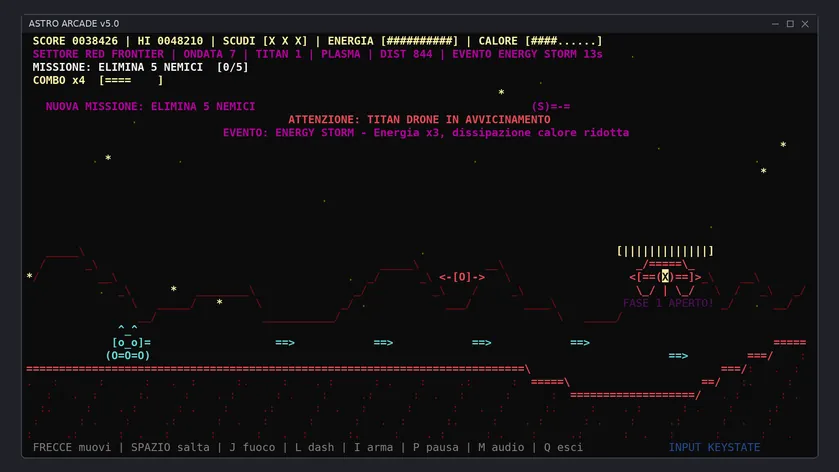Viewport: 839px width, 472px height.
Task: Click the FASE 1 APERTO! label
Action: tap(668, 303)
